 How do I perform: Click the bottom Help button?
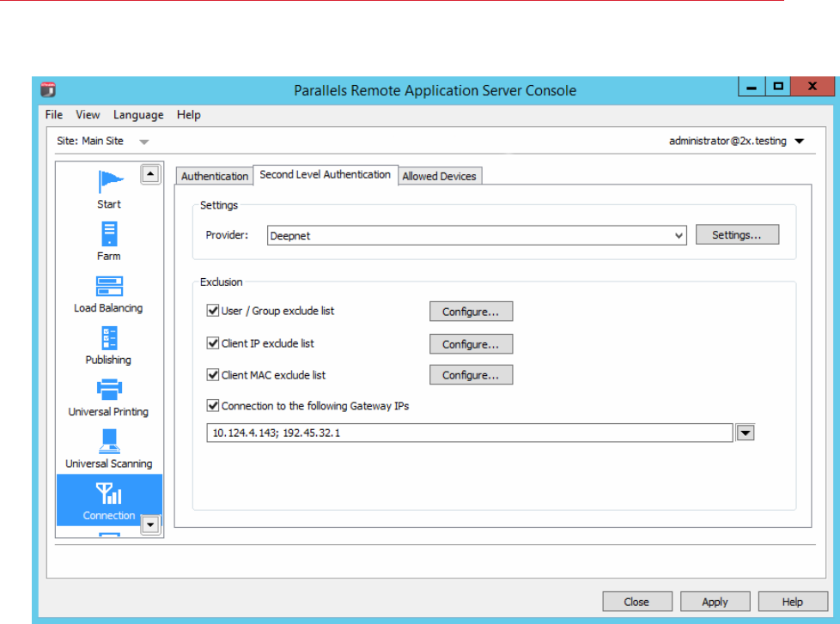(x=793, y=602)
